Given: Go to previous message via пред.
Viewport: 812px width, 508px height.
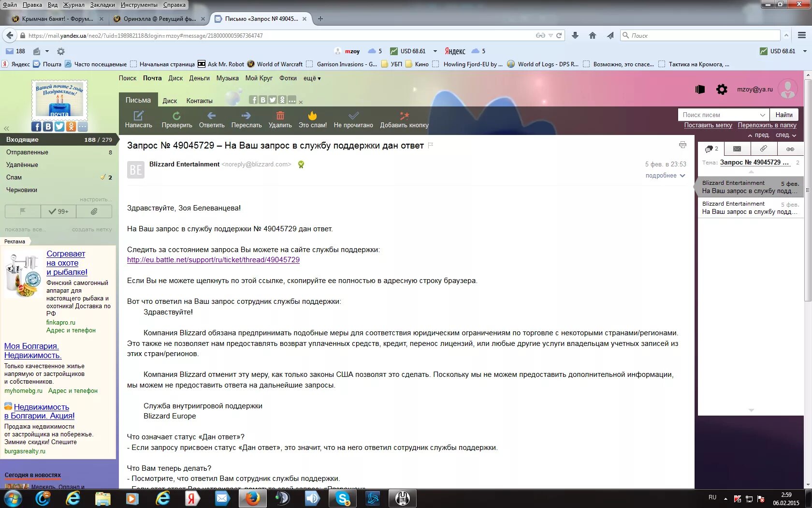Looking at the screenshot, I should (759, 135).
